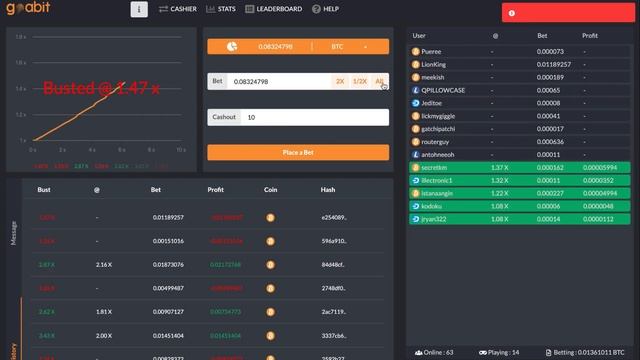Click Bitcoin icon next to gatchipatchi
This screenshot has width=640, height=360.
(416, 129)
